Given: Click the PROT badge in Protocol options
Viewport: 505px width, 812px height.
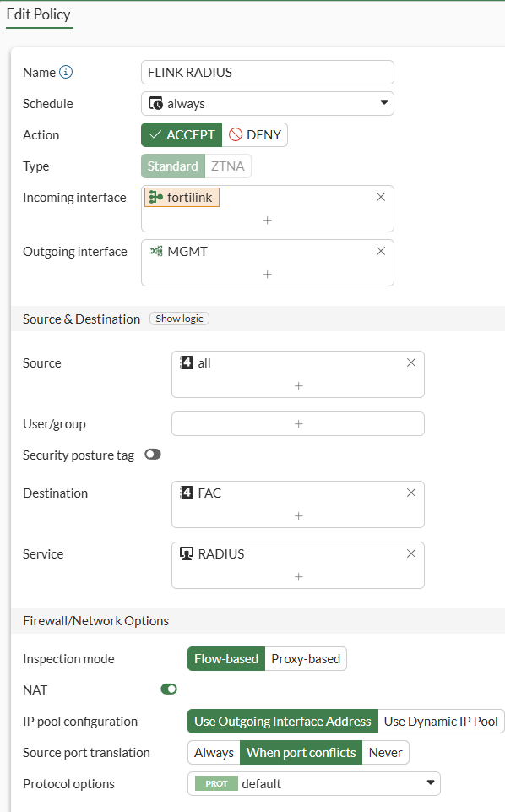Looking at the screenshot, I should click(x=216, y=783).
